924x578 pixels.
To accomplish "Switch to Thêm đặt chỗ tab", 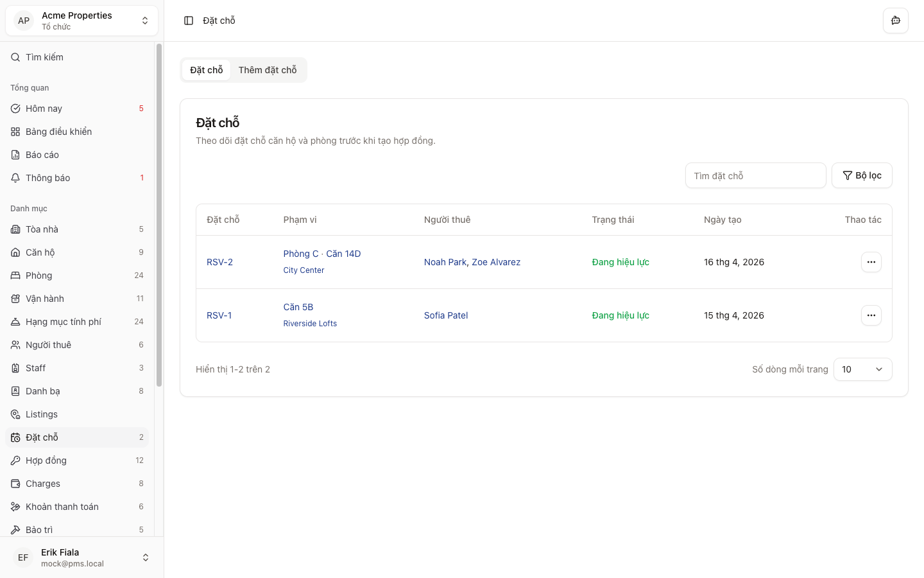I will tap(268, 70).
